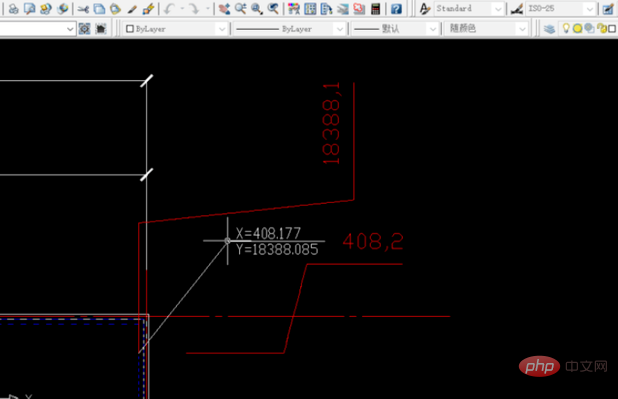The image size is (618, 399).
Task: Expand the Undo history dropdown arrow
Action: pos(182,9)
